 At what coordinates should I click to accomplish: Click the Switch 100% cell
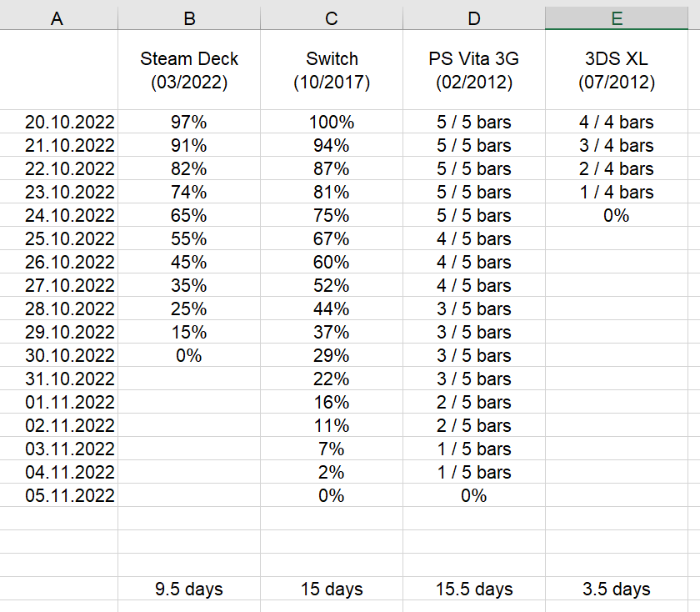coord(332,122)
